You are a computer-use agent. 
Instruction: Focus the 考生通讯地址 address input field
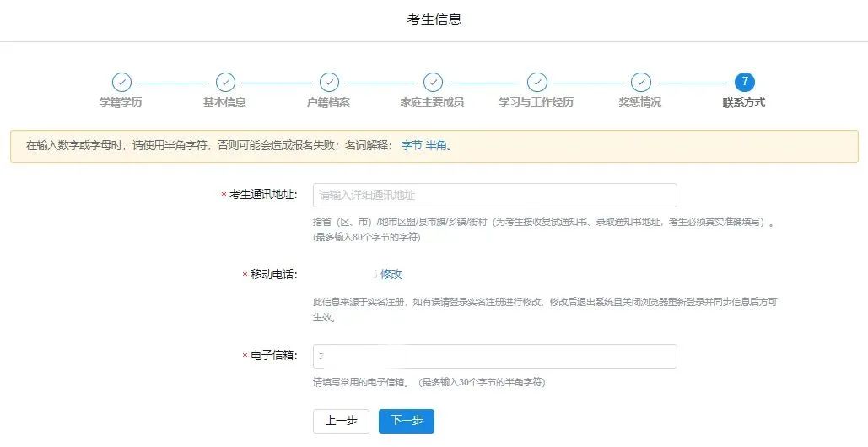pos(495,196)
